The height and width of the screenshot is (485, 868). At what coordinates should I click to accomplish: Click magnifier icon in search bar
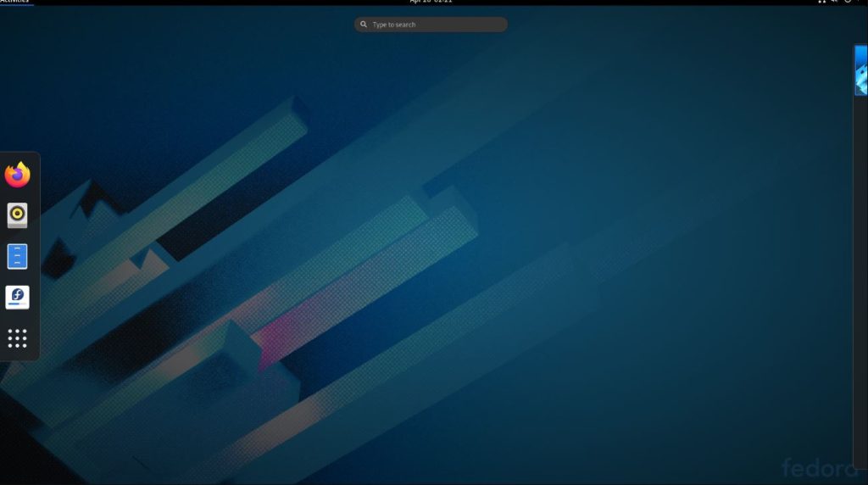click(x=364, y=25)
